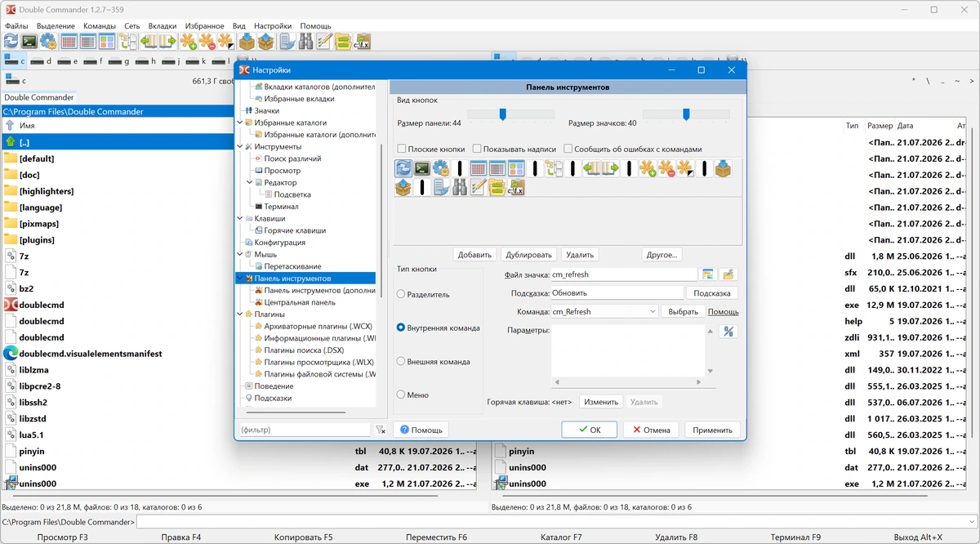Viewport: 980px width, 544px height.
Task: Select Горячие клавиши in the settings tree
Action: point(295,230)
